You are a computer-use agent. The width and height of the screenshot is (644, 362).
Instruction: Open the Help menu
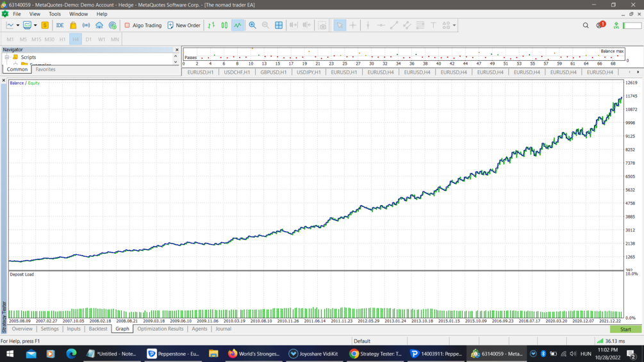(x=102, y=14)
